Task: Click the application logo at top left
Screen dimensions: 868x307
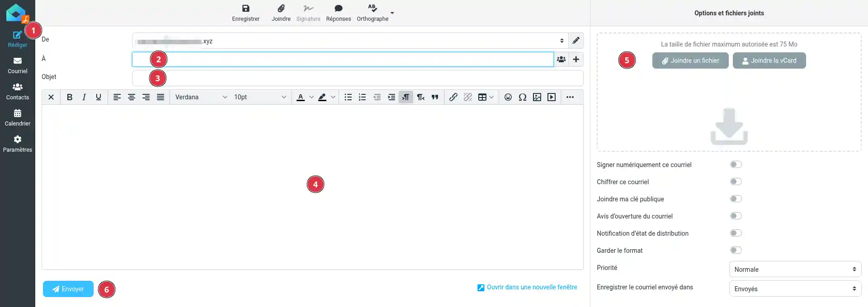Action: tap(17, 13)
